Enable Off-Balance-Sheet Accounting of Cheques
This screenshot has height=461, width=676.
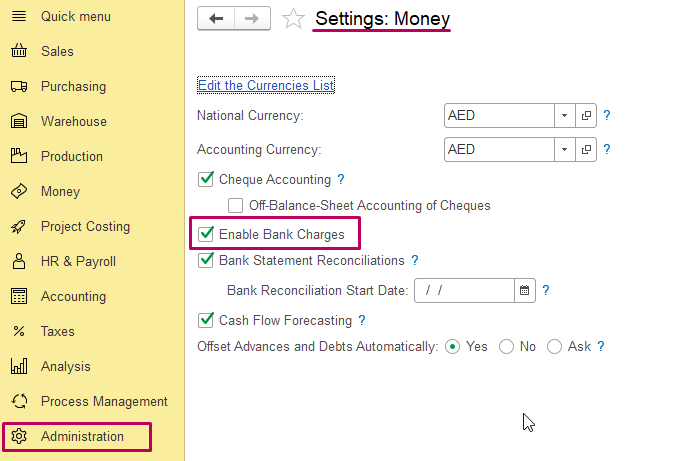point(236,206)
